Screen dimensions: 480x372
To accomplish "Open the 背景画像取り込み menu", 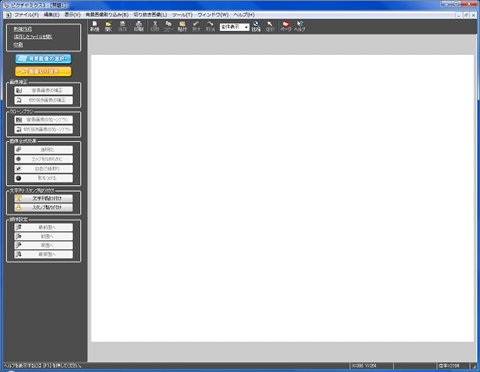I will click(107, 15).
